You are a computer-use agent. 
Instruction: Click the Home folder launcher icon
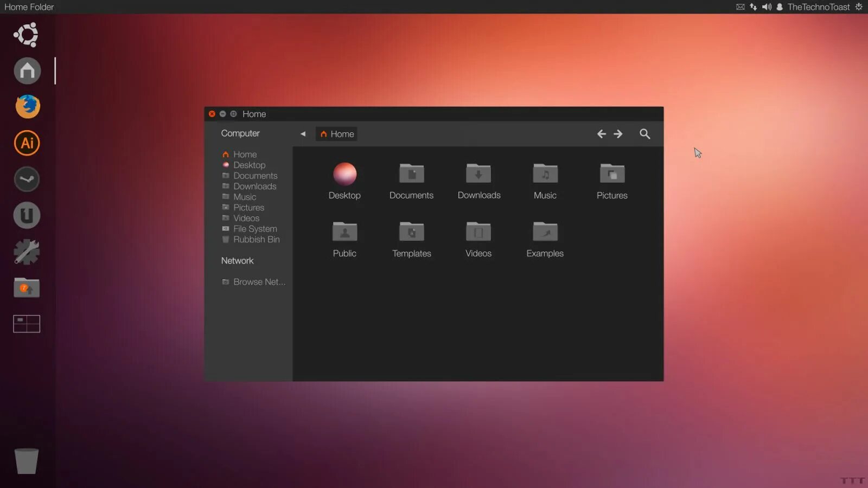(x=27, y=70)
